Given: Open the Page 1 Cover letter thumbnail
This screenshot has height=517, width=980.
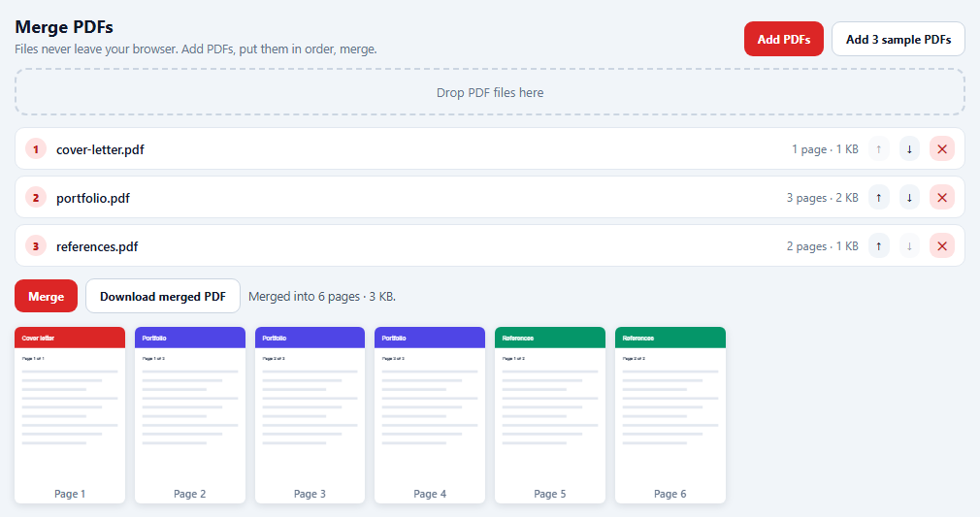Looking at the screenshot, I should 70,414.
